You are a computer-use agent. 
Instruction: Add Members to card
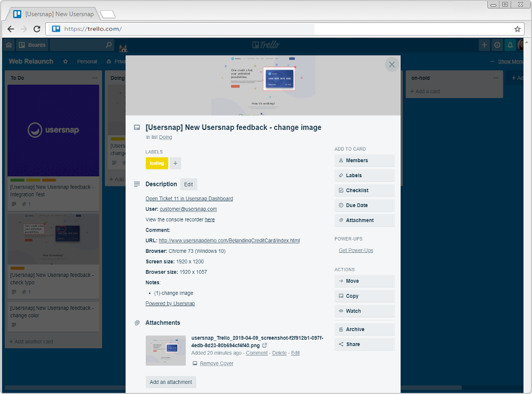click(364, 160)
